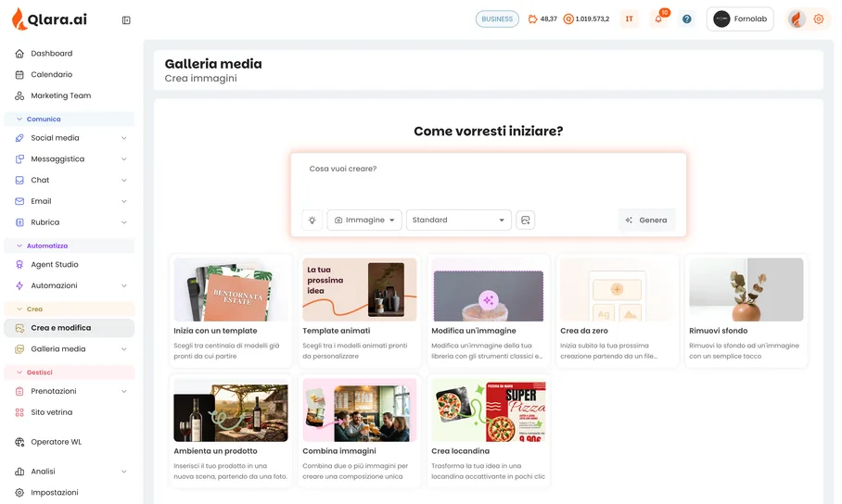Click the Template animati thumbnail
Image resolution: width=842 pixels, height=504 pixels.
(x=359, y=289)
